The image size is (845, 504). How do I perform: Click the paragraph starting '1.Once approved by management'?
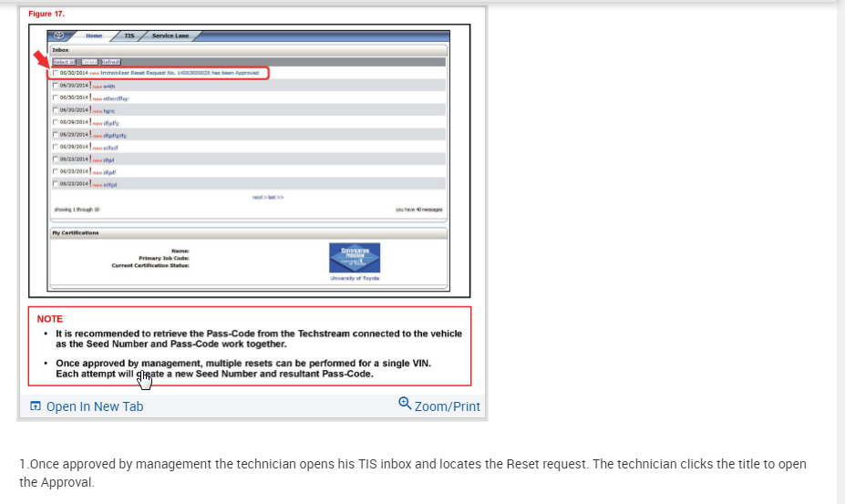point(413,473)
